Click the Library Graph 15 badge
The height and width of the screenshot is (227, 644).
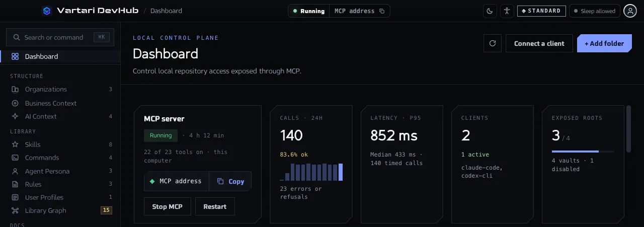click(x=106, y=210)
